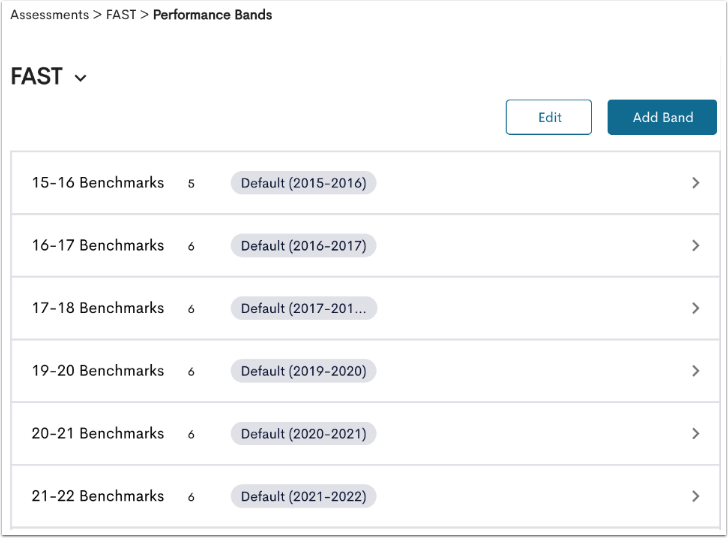Click the Add Band button
Viewport: 728px width, 538px height.
[662, 117]
